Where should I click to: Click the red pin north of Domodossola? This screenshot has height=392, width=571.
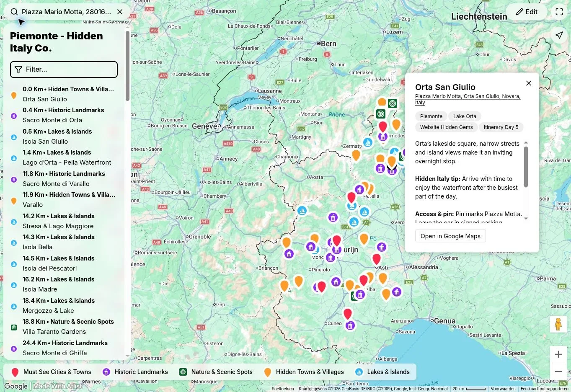click(382, 126)
